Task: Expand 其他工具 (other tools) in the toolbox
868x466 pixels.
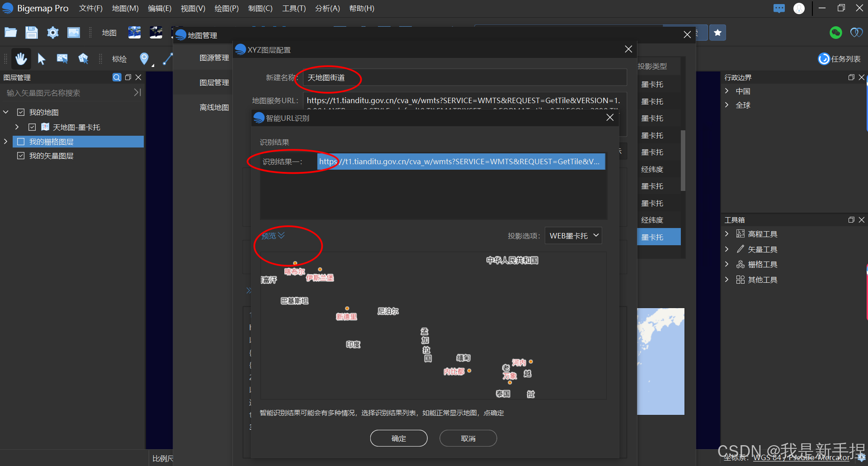Action: click(x=727, y=280)
